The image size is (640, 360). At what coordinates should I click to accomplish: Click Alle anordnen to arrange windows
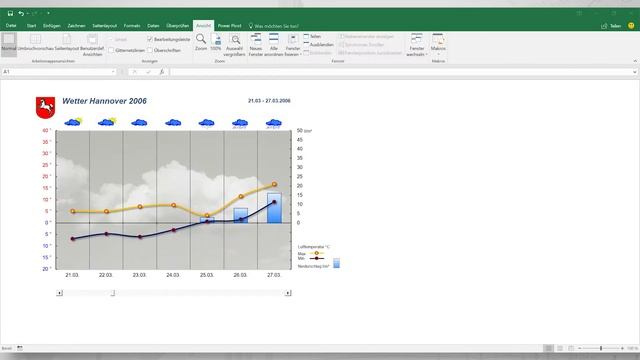[x=273, y=45]
